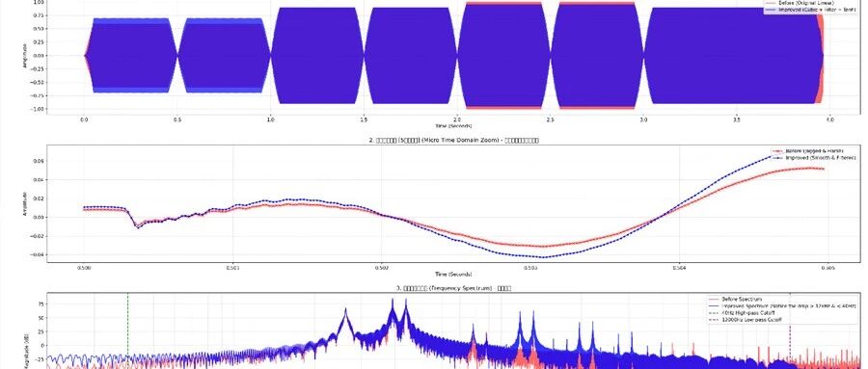Click the 75 magnitude tick on spectrum plot
The image size is (868, 369).
pos(41,303)
